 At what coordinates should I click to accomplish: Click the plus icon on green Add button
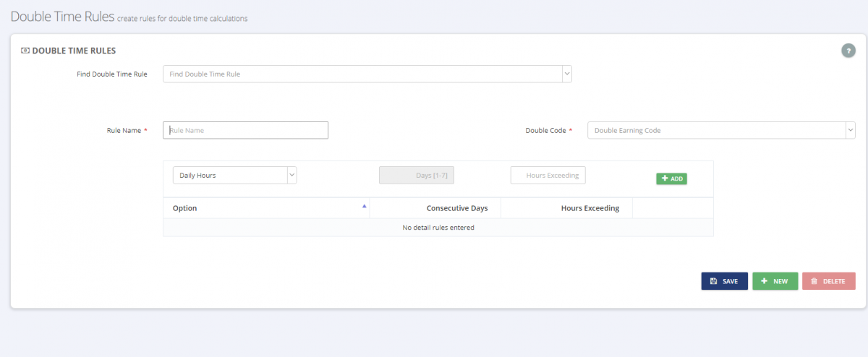pyautogui.click(x=665, y=178)
